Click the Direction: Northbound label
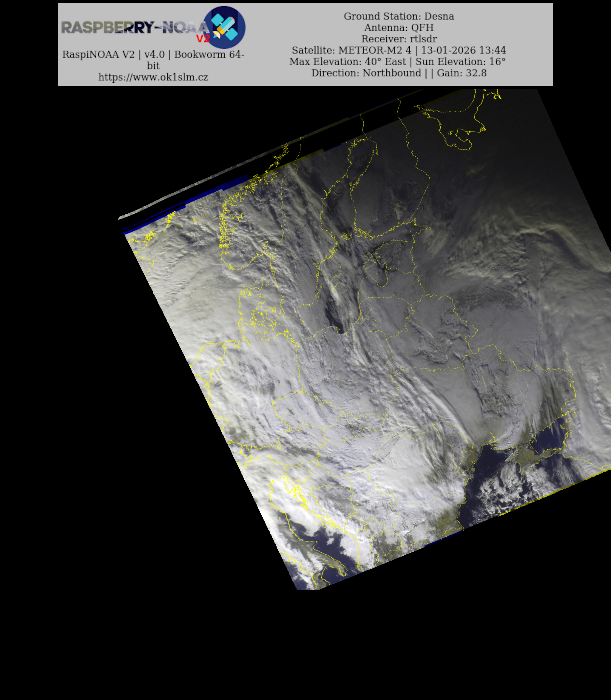This screenshot has height=700, width=611. point(366,73)
